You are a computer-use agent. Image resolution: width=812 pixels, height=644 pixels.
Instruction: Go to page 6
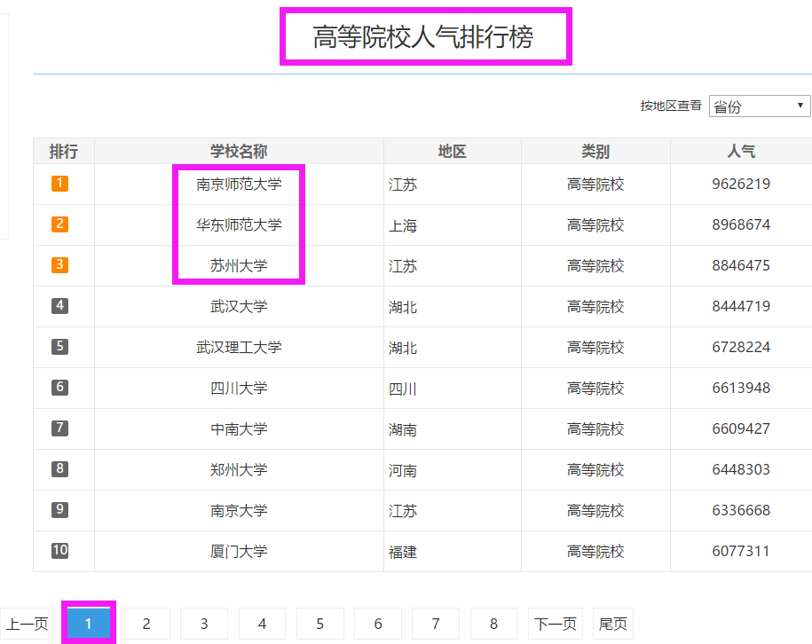[x=378, y=624]
